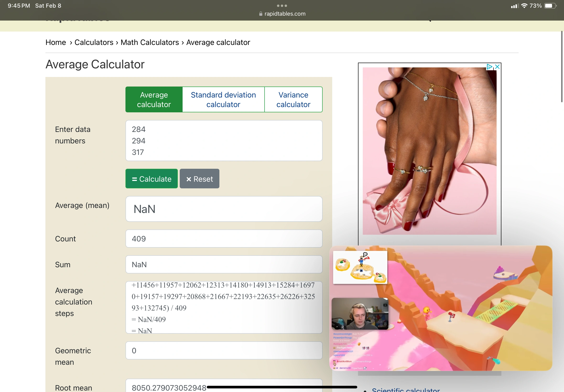Click the Reset button
This screenshot has width=564, height=392.
point(199,179)
